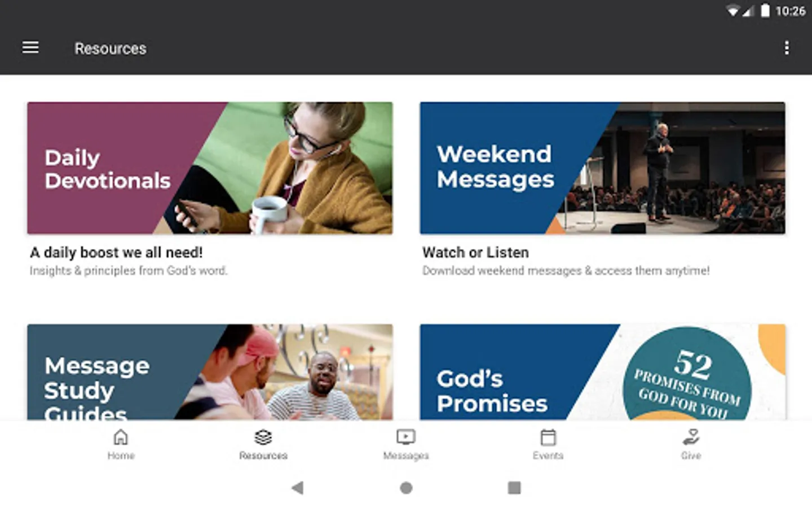The width and height of the screenshot is (812, 508).
Task: Click the Resources title in header
Action: tap(111, 49)
